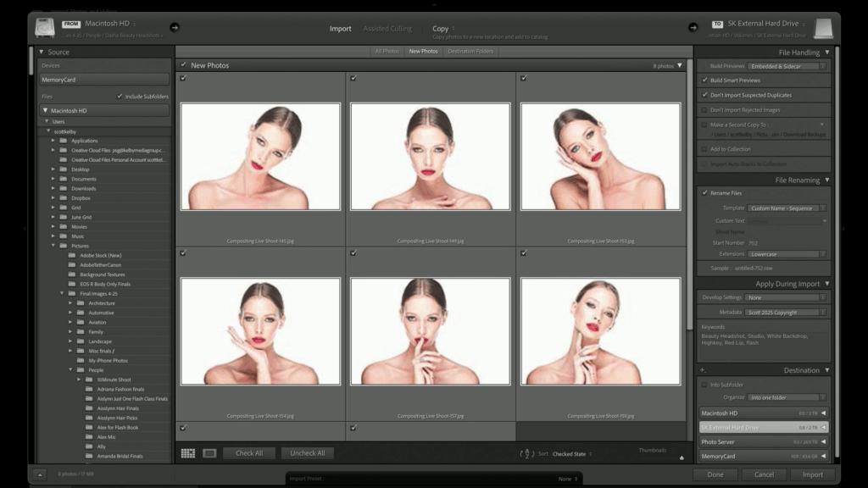This screenshot has width=868, height=488.
Task: Click the sort direction A-Z icon
Action: [x=527, y=454]
